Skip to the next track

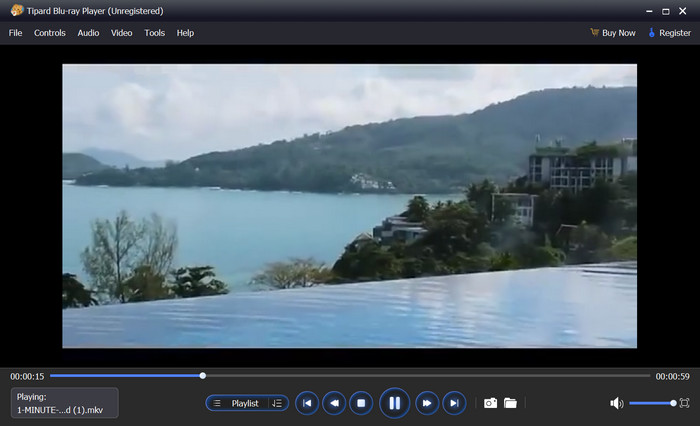454,403
